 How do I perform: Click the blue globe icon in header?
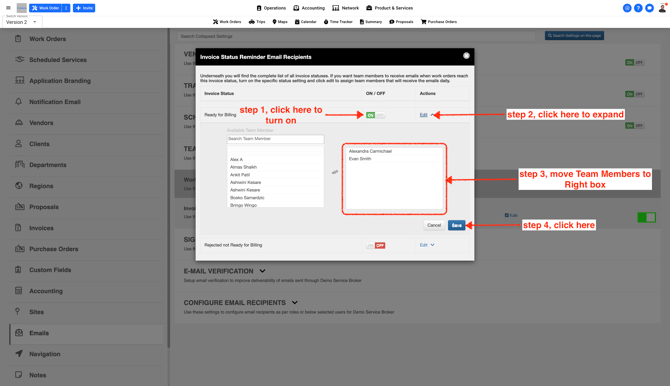627,8
